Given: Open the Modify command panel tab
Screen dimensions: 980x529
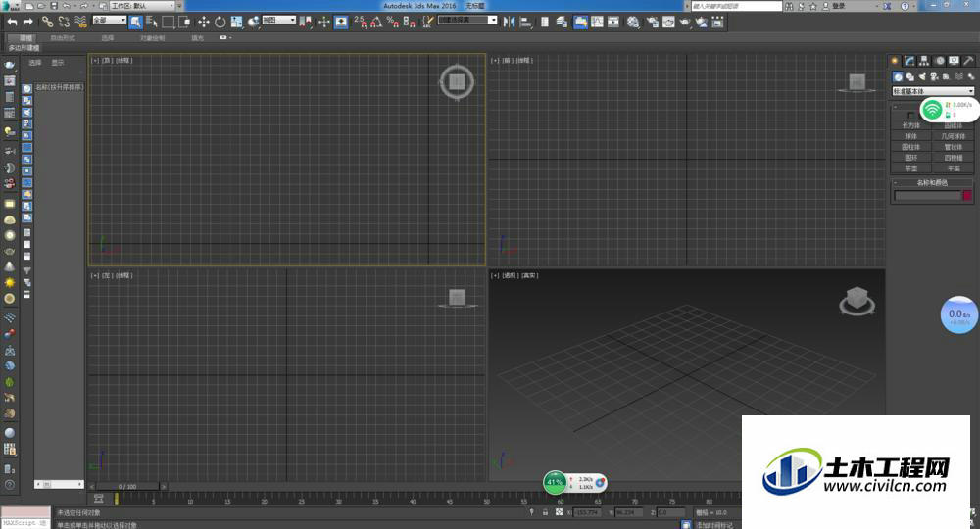Looking at the screenshot, I should [x=909, y=61].
